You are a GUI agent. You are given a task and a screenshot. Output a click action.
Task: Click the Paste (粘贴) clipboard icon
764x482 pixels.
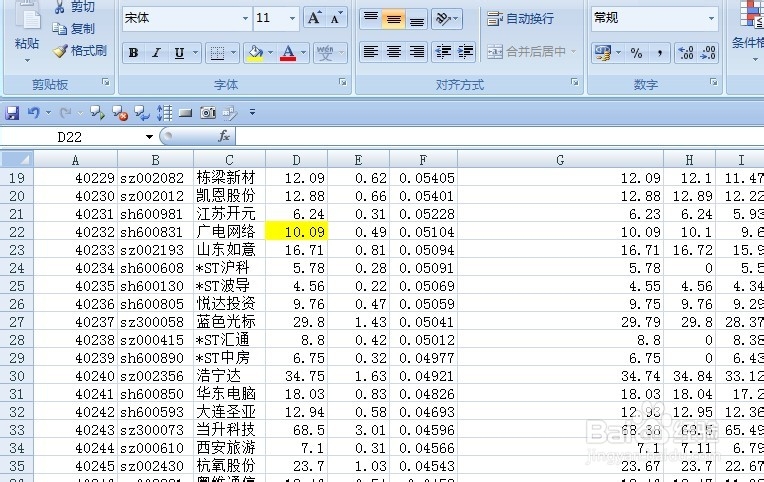click(x=27, y=17)
